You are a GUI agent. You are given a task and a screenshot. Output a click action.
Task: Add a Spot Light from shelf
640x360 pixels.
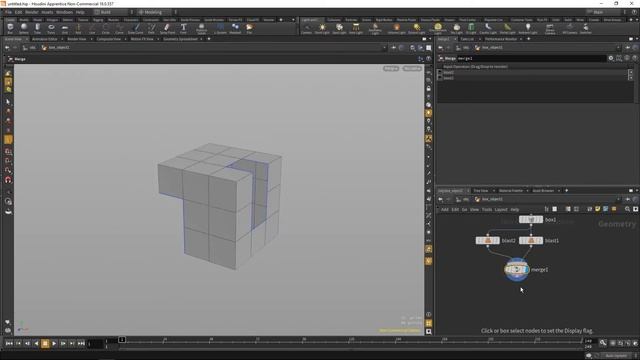pyautogui.click(x=339, y=29)
